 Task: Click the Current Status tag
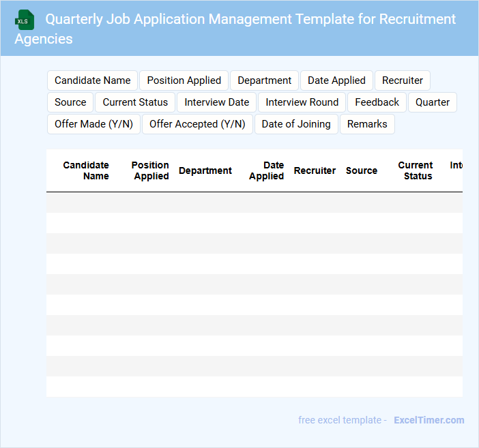[135, 102]
